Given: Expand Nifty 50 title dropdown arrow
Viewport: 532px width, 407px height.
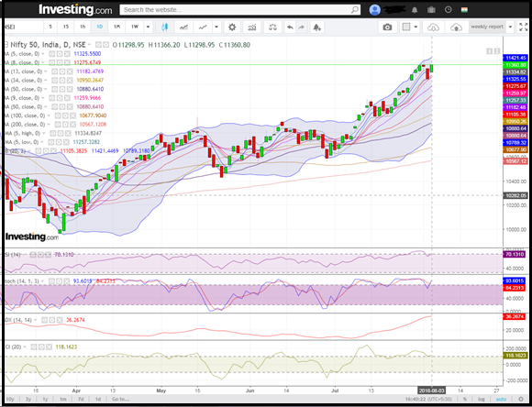Looking at the screenshot, I should pyautogui.click(x=90, y=44).
